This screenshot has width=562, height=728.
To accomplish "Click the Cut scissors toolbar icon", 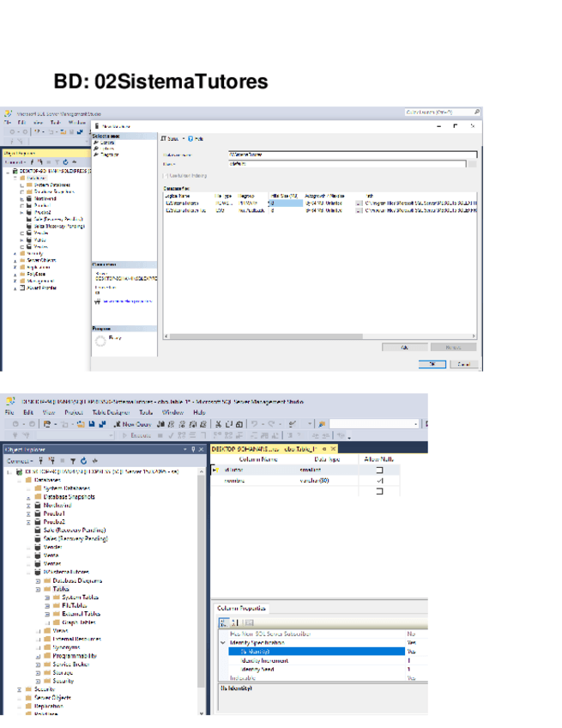I will [217, 424].
